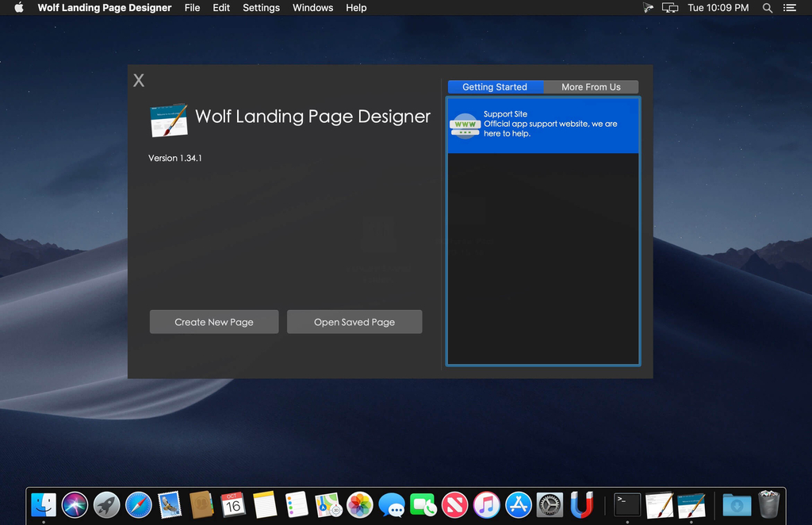The image size is (812, 525).
Task: Open Finder from the Dock
Action: point(44,505)
